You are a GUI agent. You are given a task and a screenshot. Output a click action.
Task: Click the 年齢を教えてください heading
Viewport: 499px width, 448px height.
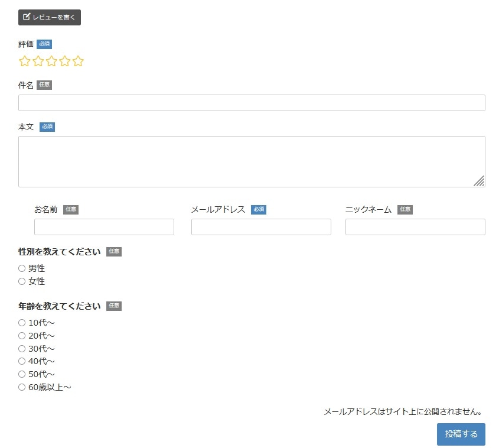coord(60,306)
